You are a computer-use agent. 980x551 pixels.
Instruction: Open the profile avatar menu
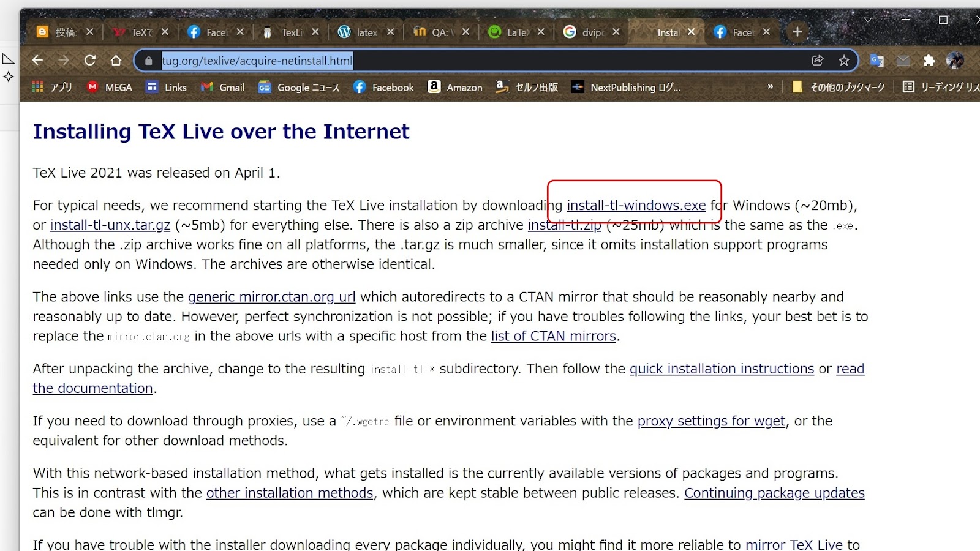[x=955, y=60]
